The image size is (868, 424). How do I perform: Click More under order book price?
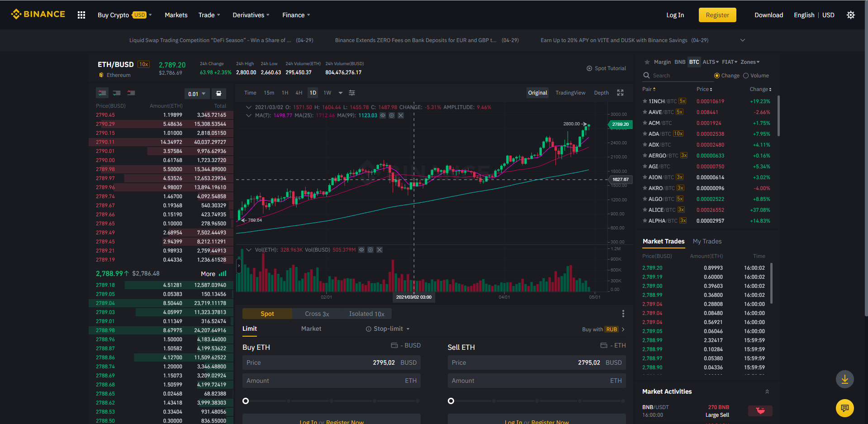click(x=208, y=274)
